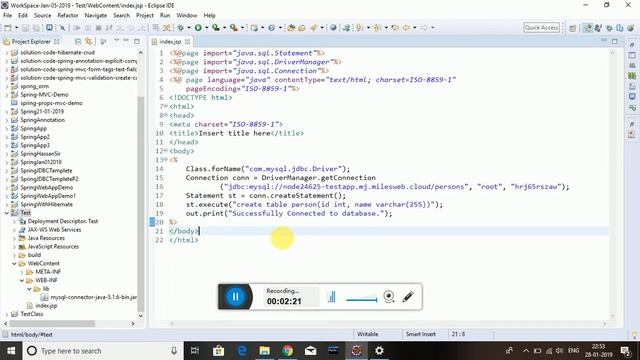Open the Window menu
Image resolution: width=640 pixels, height=360 pixels.
pos(187,15)
